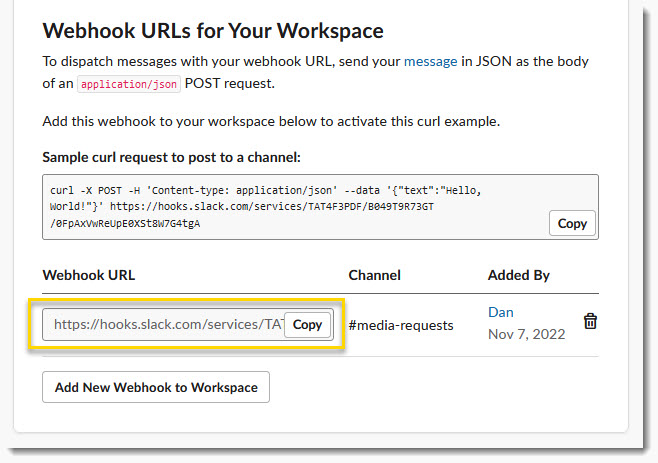Select the Nov 7, 2022 date
The image size is (658, 463).
[x=527, y=334]
